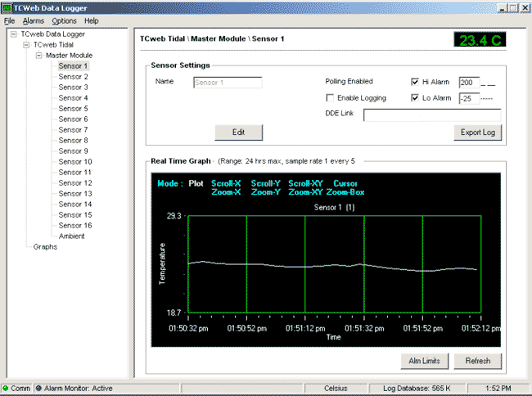Toggle the Lo Alarm checkbox
Image resolution: width=532 pixels, height=396 pixels.
tap(415, 98)
